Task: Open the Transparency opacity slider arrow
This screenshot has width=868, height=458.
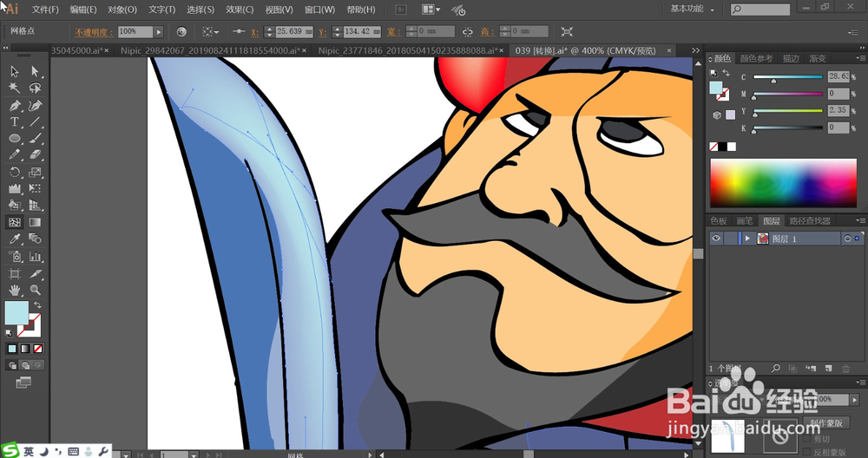Action: 855,399
